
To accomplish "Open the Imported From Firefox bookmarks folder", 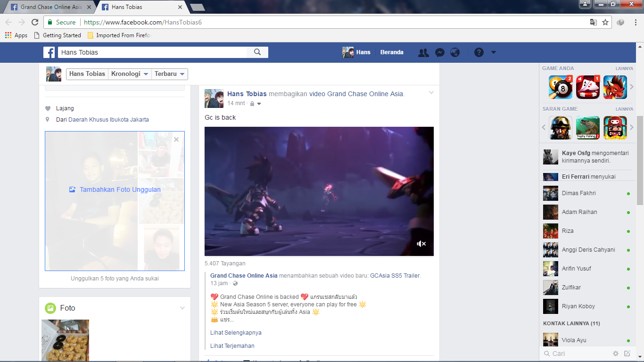I will (119, 35).
